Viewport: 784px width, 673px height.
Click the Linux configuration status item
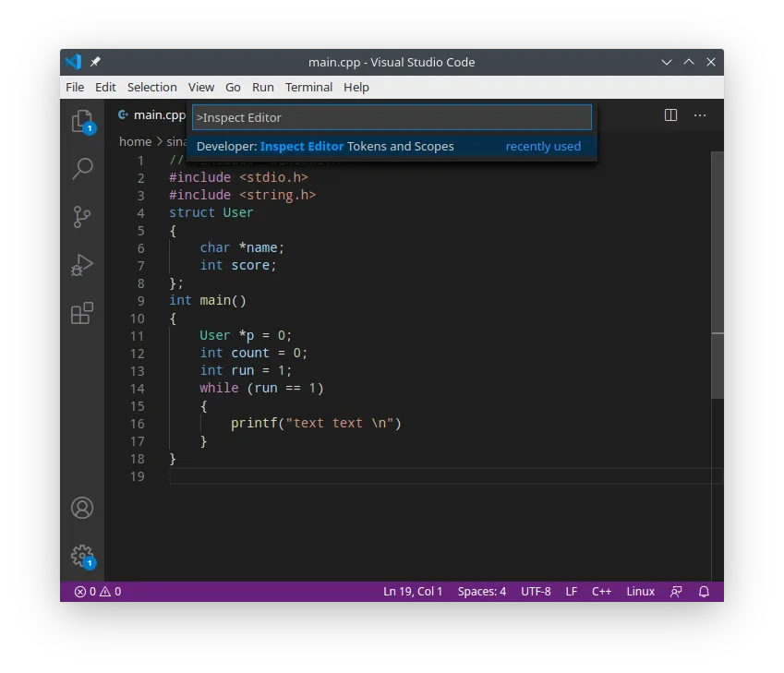pyautogui.click(x=641, y=592)
